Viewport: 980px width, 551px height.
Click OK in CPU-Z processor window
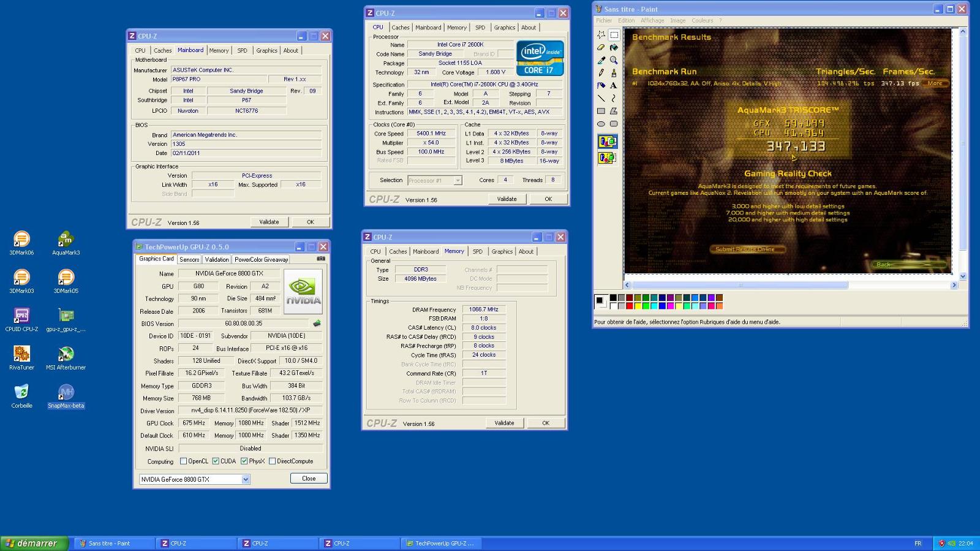(x=548, y=199)
